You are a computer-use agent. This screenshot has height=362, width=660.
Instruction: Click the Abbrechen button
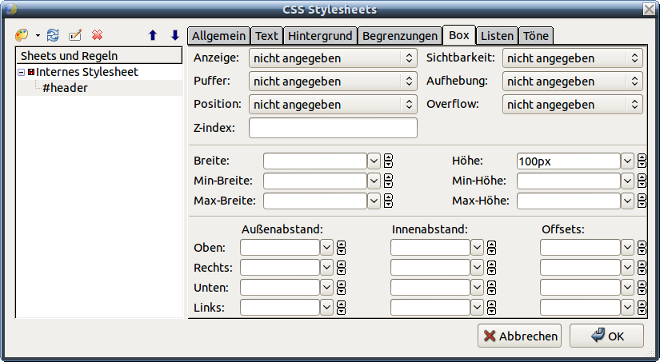519,336
